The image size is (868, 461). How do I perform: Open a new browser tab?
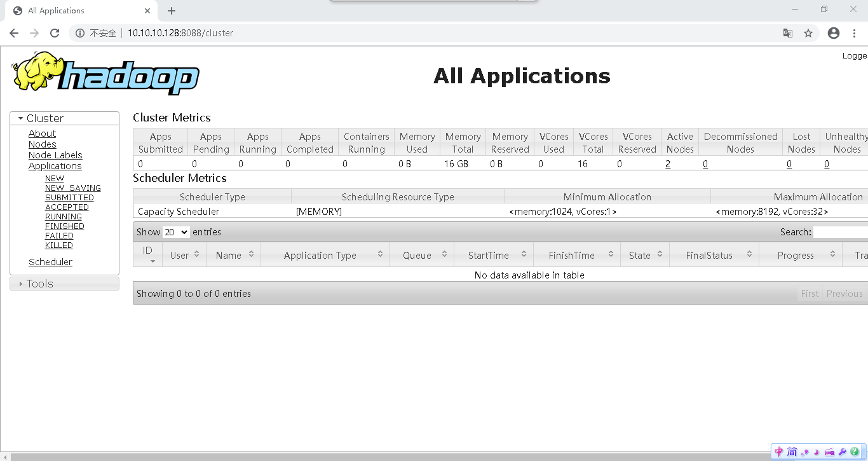tap(172, 11)
